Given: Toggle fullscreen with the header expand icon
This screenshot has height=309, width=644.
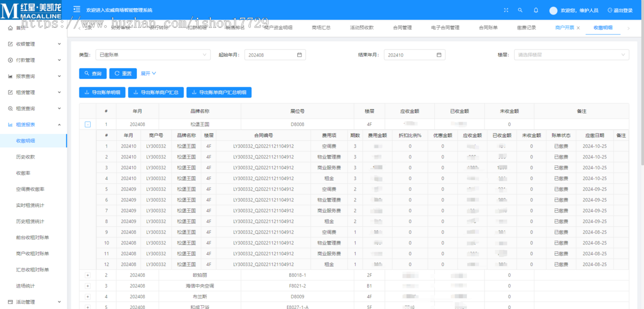Looking at the screenshot, I should (506, 10).
